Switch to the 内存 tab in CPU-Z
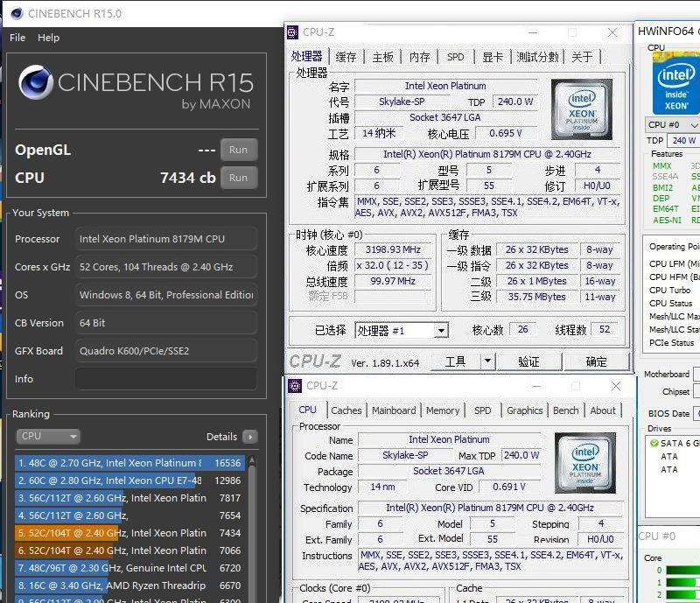 tap(420, 57)
